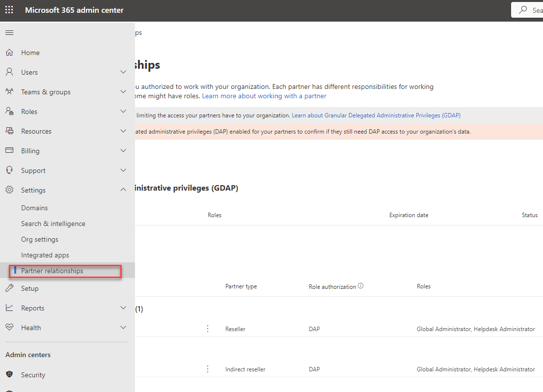Open Org settings
The width and height of the screenshot is (543, 392).
click(x=40, y=240)
